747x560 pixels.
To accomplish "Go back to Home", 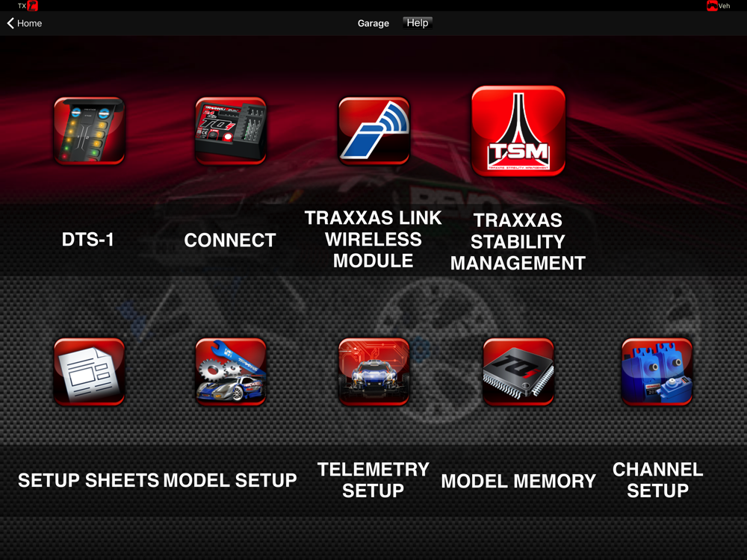I will pyautogui.click(x=25, y=23).
